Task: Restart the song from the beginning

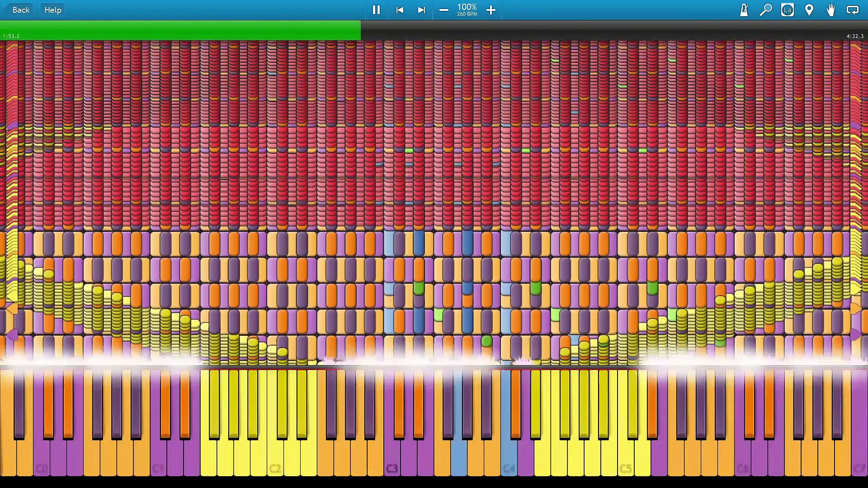Action: [400, 9]
